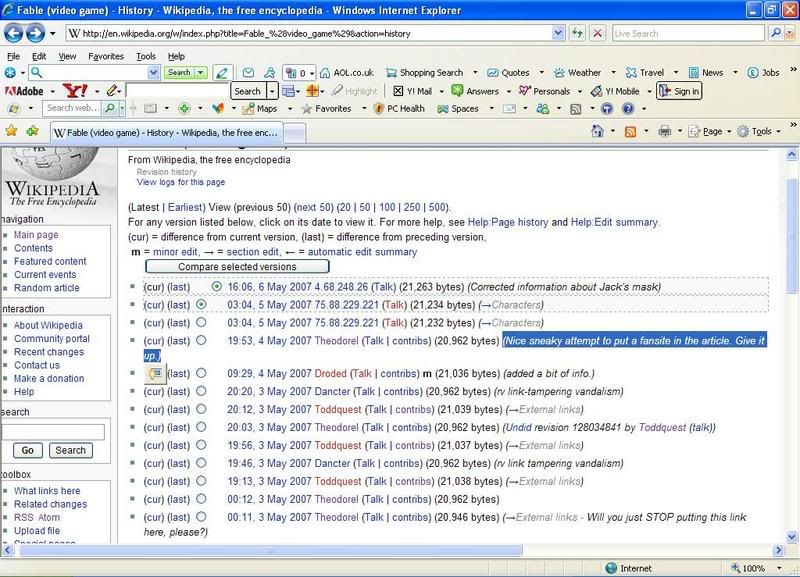Click the blue help question mark icon
The image size is (800, 577).
628,109
